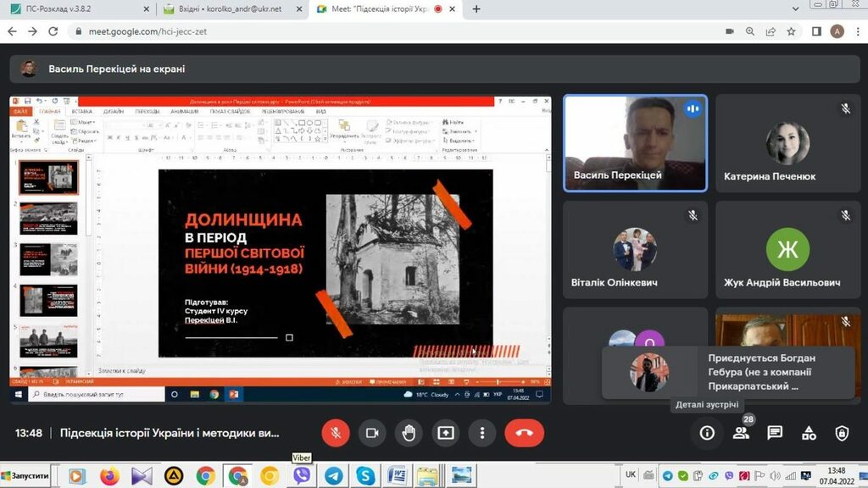The width and height of the screenshot is (868, 488).
Task: Open the Activities icon in Meet
Action: click(x=809, y=433)
